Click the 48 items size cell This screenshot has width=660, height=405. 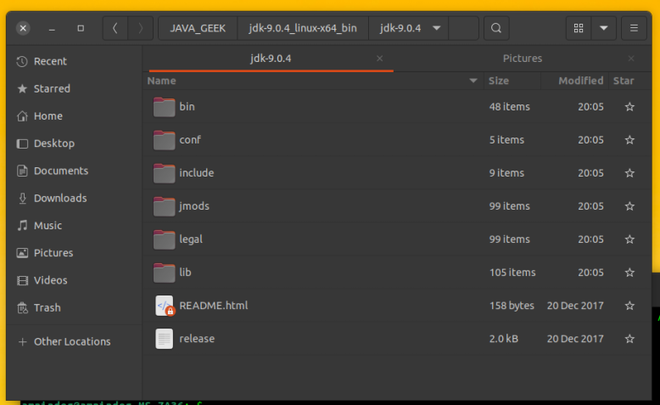(509, 107)
